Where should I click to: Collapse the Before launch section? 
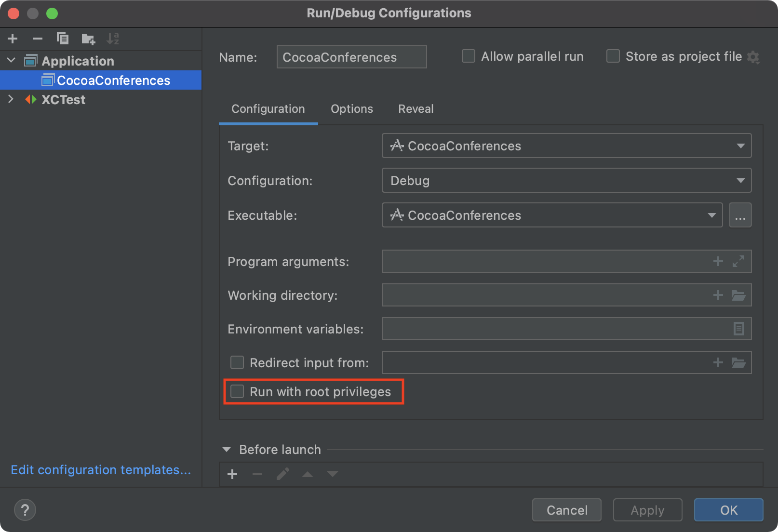click(227, 450)
